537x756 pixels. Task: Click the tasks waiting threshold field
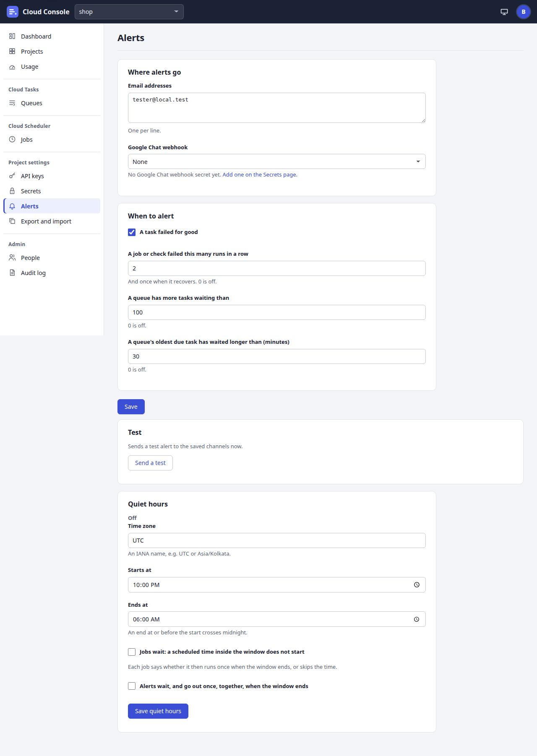[x=277, y=312]
